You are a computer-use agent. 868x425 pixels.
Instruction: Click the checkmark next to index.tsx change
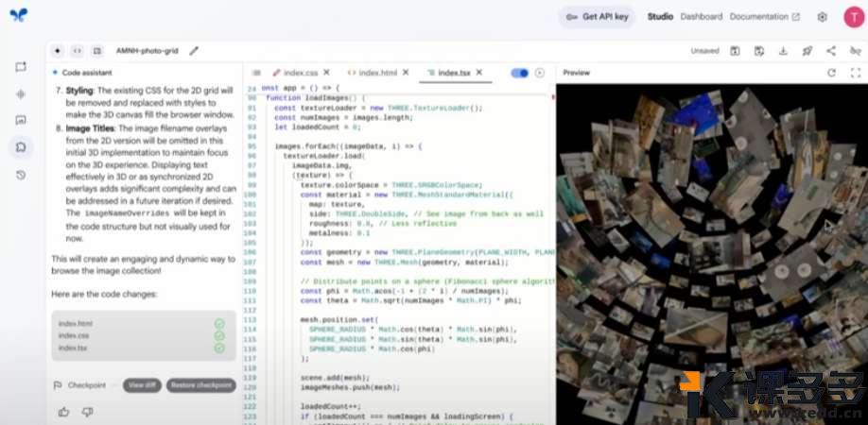pos(219,348)
